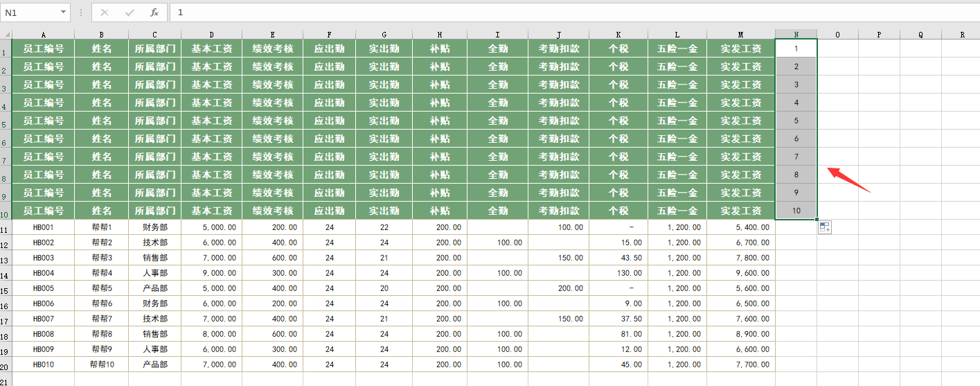Click the Enter checkmark icon in formula bar
Viewport: 980px width, 386px height.
coord(130,12)
